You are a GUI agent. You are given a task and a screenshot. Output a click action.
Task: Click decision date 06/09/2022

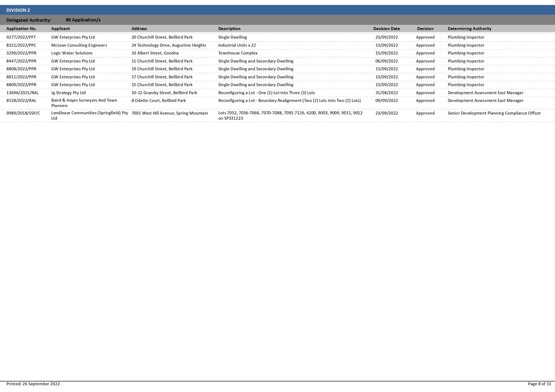pos(387,61)
